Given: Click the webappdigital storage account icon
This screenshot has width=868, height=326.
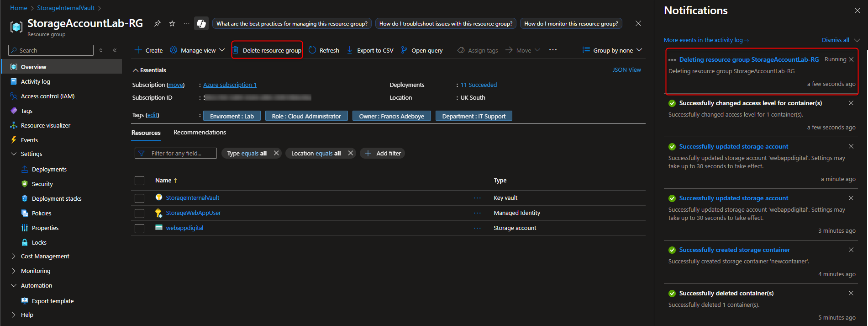Looking at the screenshot, I should (159, 227).
